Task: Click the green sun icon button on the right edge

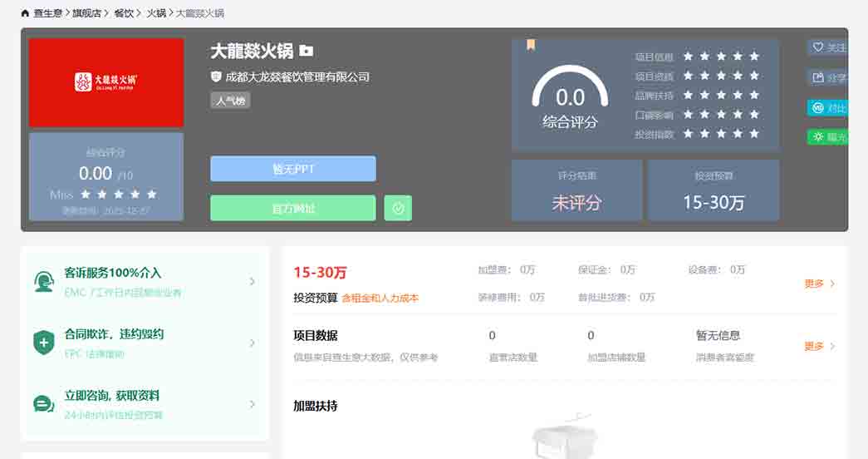Action: point(827,136)
